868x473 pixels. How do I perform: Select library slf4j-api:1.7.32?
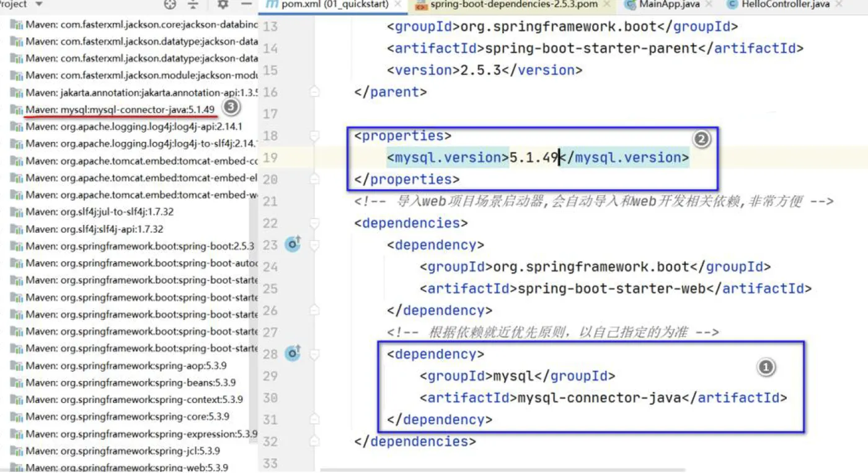pyautogui.click(x=95, y=229)
